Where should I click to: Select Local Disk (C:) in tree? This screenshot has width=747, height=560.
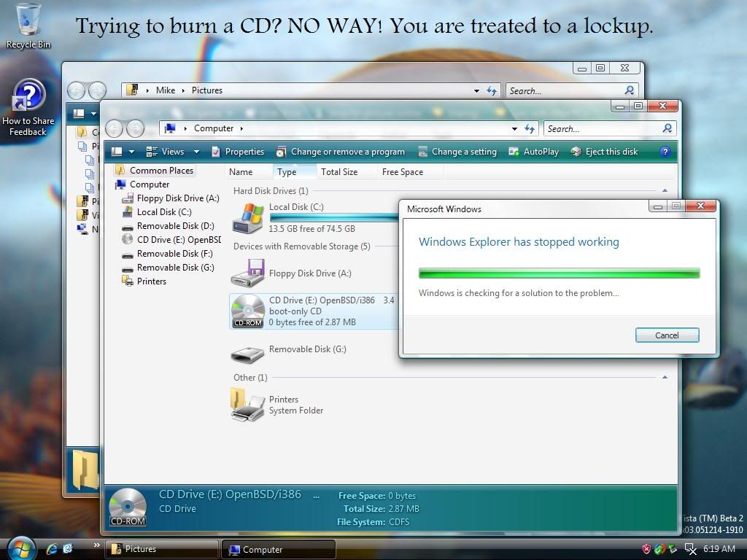(x=157, y=212)
